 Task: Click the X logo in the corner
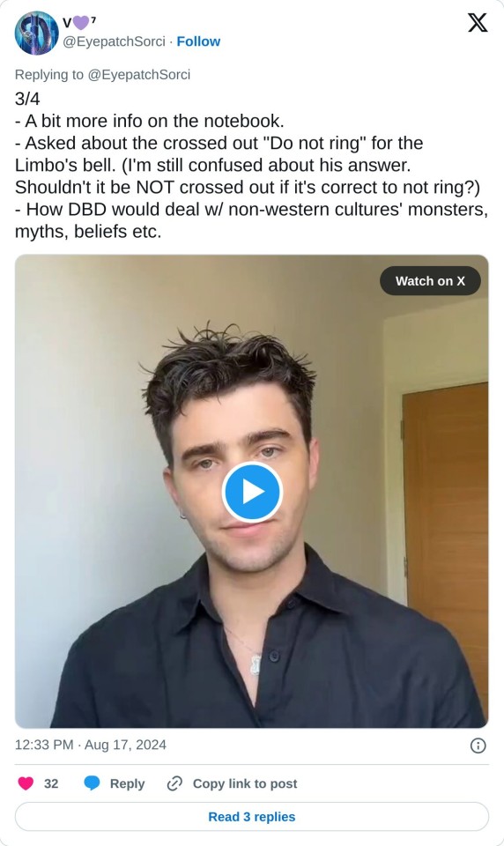[x=478, y=23]
